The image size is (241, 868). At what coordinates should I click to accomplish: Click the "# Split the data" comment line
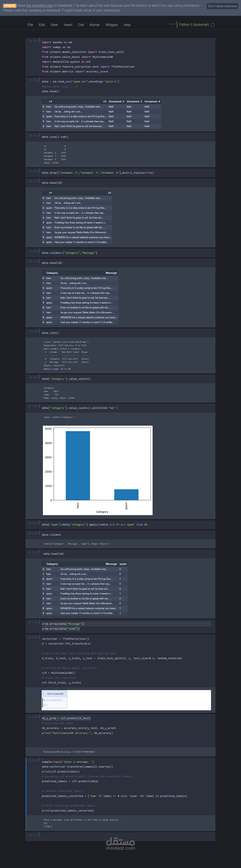pyautogui.click(x=79, y=653)
